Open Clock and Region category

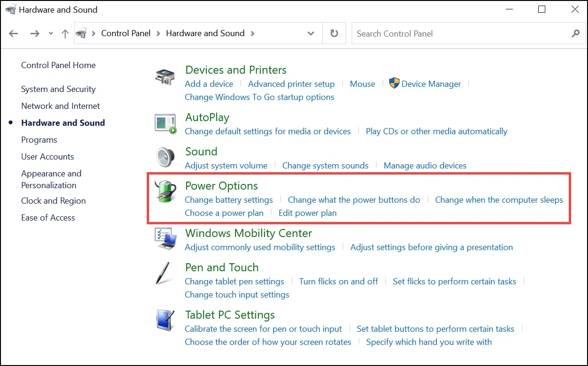(53, 201)
